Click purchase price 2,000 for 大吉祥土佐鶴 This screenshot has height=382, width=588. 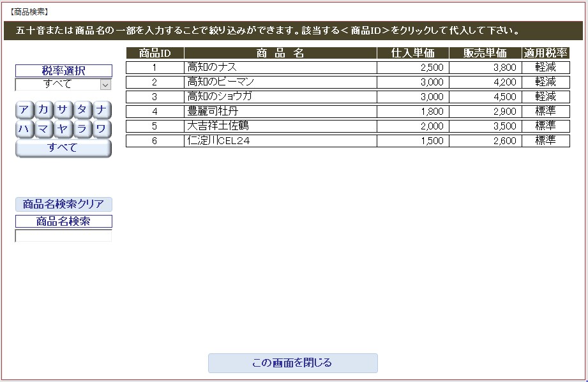tap(413, 126)
